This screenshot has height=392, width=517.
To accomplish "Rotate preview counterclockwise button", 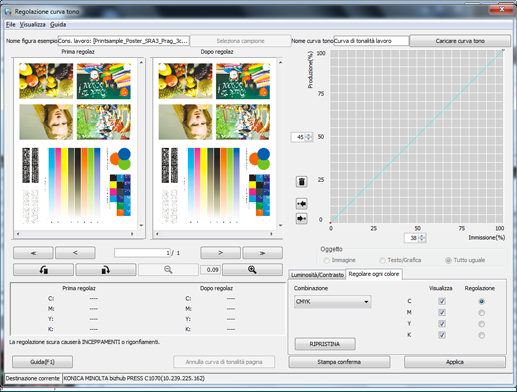I will pos(43,270).
